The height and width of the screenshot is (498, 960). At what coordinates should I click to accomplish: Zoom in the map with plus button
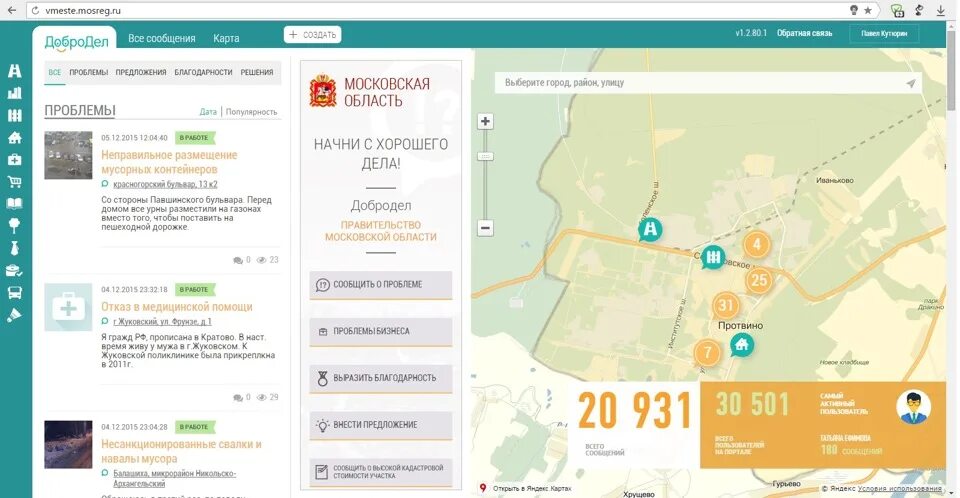(486, 121)
